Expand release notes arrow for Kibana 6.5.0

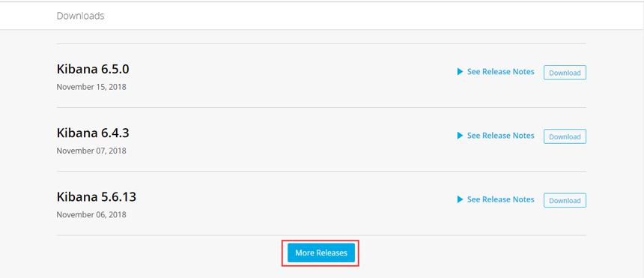(x=460, y=72)
